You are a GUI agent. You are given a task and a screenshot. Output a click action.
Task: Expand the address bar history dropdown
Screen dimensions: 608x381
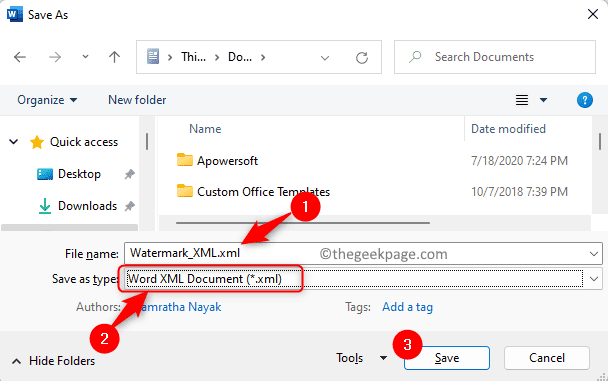coord(325,58)
